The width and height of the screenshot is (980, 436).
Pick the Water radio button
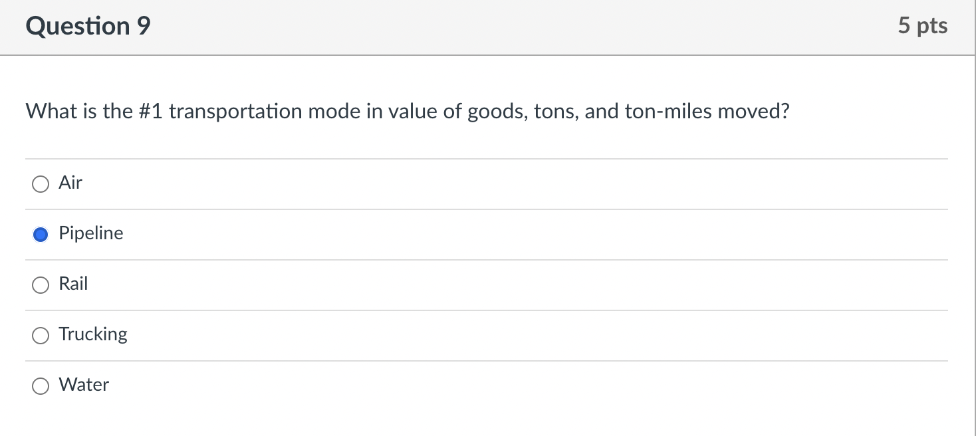(x=41, y=386)
